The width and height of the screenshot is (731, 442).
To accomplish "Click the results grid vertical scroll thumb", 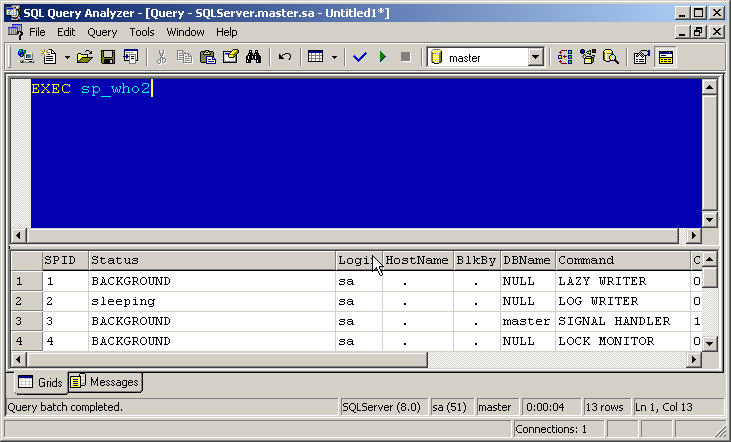I will 709,277.
